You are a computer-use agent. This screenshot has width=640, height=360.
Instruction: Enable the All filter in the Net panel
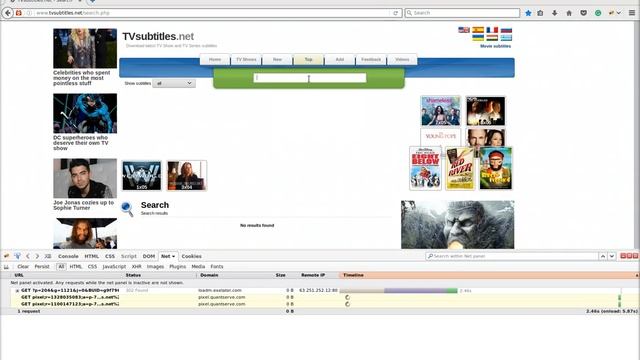(61, 267)
